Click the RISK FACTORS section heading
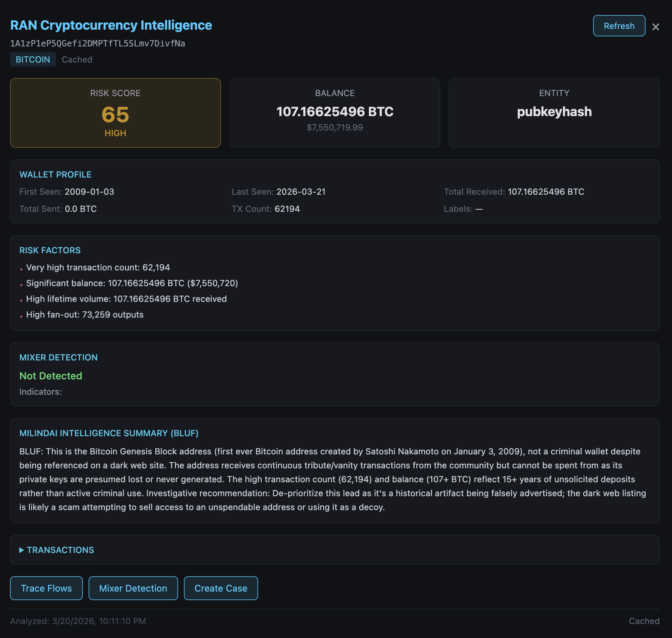The width and height of the screenshot is (672, 638). 50,250
